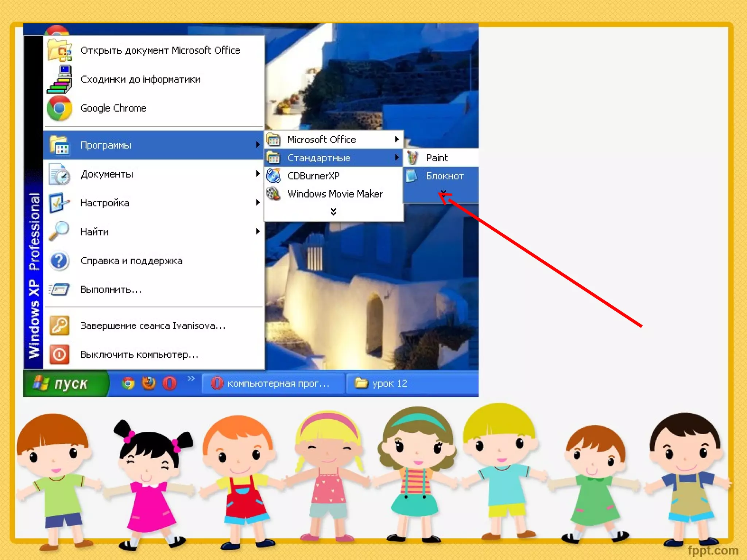747x560 pixels.
Task: Click the Google Chrome icon in Start menu
Action: [59, 108]
